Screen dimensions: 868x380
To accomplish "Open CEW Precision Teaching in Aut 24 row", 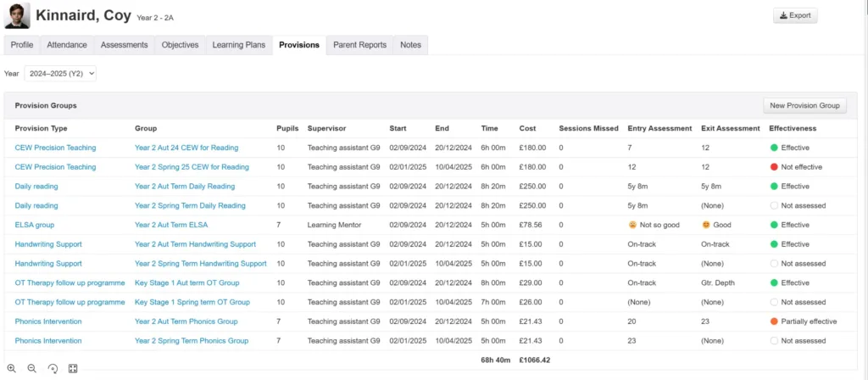I will click(x=55, y=148).
